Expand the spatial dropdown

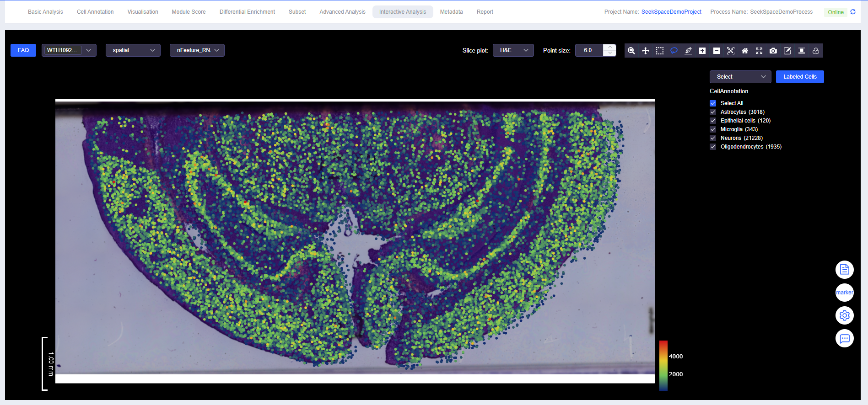(133, 50)
